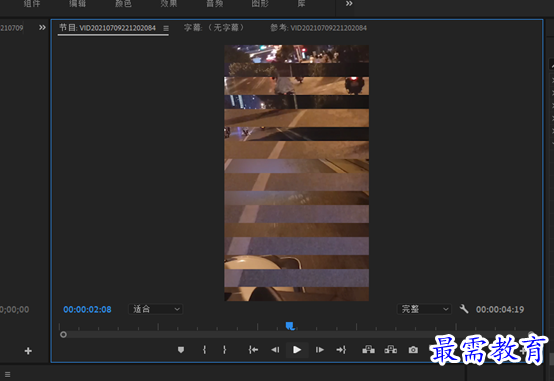Click the Lift button icon
The height and width of the screenshot is (381, 554).
coord(369,350)
